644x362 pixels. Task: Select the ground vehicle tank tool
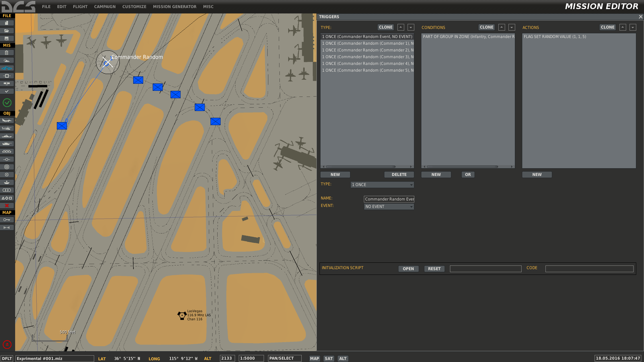[7, 144]
